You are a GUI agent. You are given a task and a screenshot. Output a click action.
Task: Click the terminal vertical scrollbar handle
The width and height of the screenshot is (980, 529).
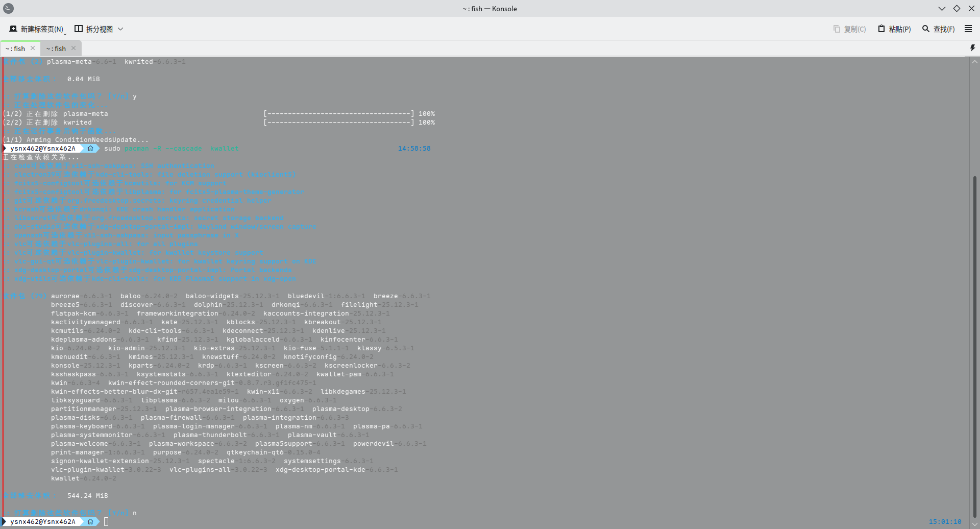click(974, 347)
